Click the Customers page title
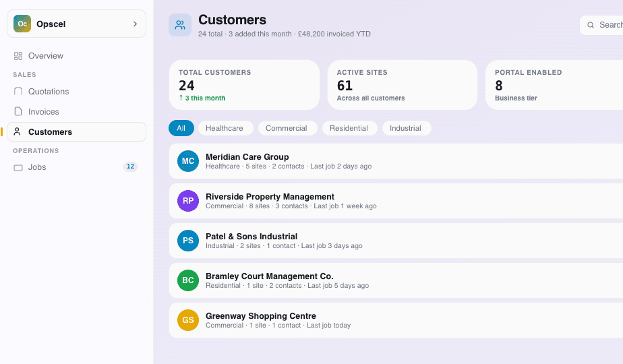The height and width of the screenshot is (364, 623). pos(233,20)
